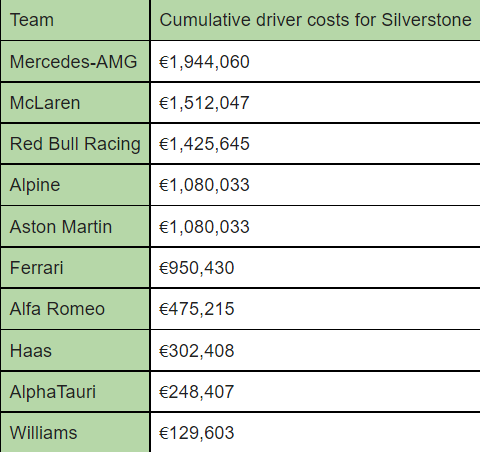Select Alpine's €1,080,033 cost cell
Screen dimensions: 480x452
click(315, 185)
